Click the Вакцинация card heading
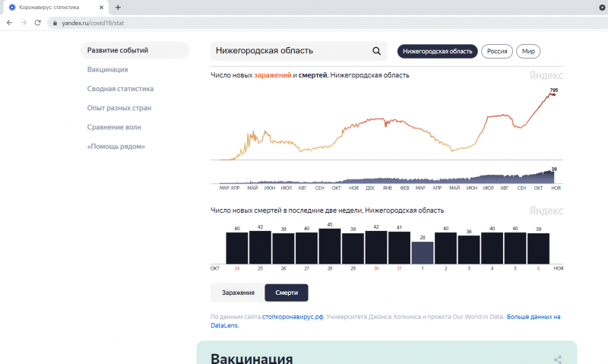 tap(252, 359)
